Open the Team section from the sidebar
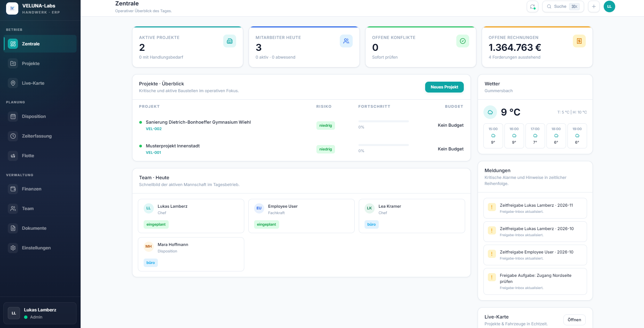The height and width of the screenshot is (328, 644). pos(27,208)
